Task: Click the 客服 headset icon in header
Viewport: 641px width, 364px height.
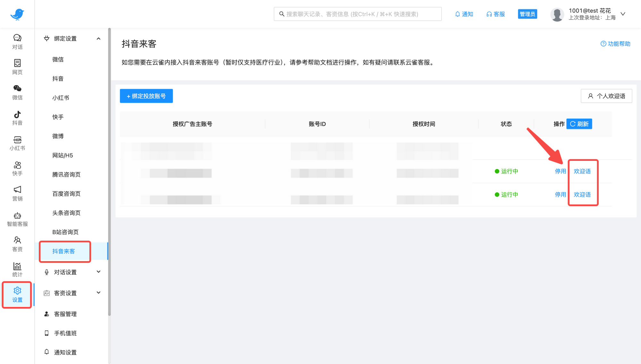Action: click(x=489, y=14)
